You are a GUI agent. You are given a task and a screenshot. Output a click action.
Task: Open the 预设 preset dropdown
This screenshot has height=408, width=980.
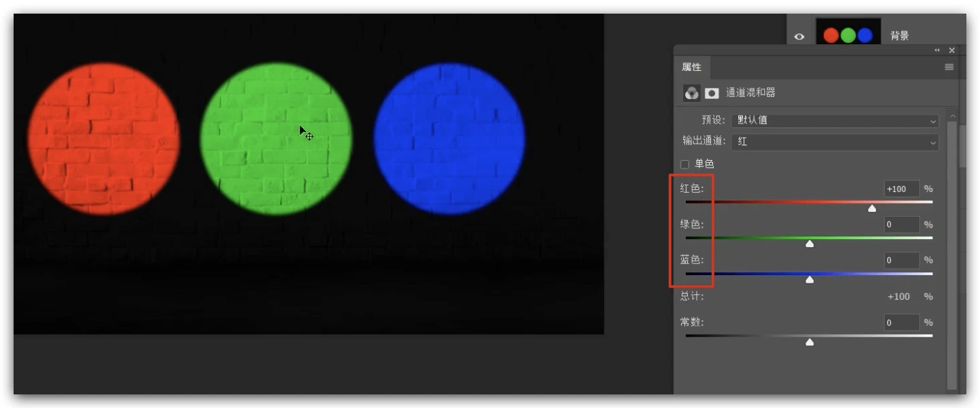(x=834, y=120)
